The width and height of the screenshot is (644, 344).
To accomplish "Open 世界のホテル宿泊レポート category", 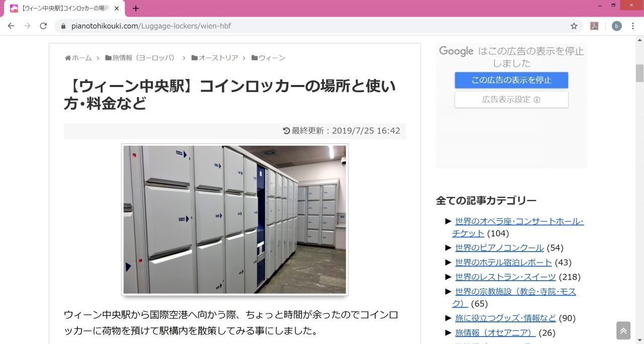I will pos(503,263).
